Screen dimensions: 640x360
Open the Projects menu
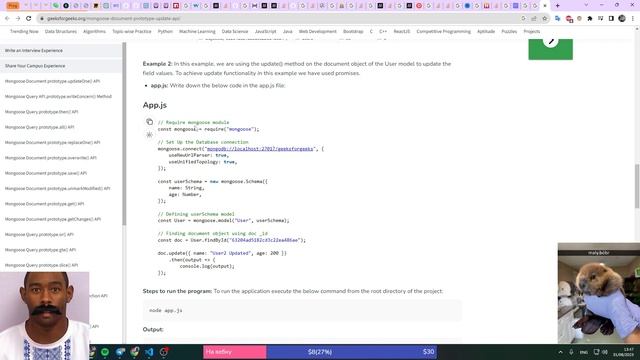point(531,31)
